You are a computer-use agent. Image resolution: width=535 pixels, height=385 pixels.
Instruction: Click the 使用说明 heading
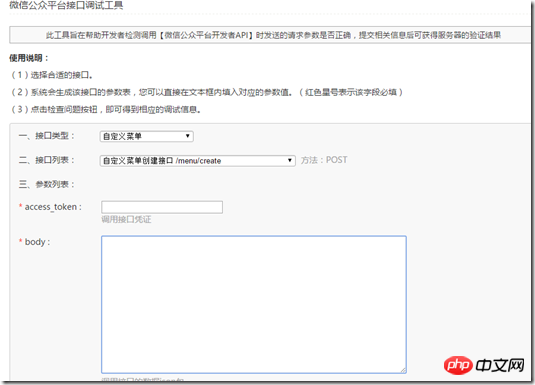pyautogui.click(x=29, y=58)
